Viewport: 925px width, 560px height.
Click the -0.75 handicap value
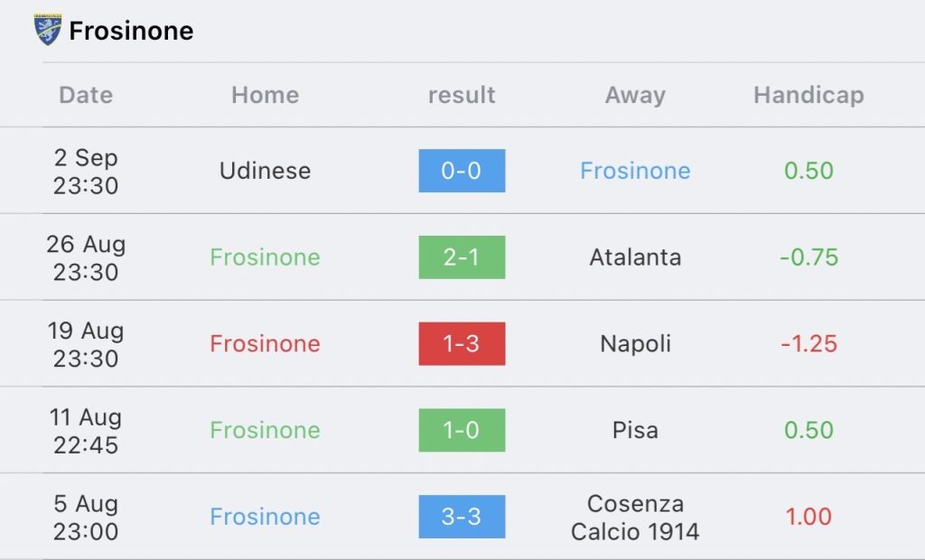pos(808,257)
